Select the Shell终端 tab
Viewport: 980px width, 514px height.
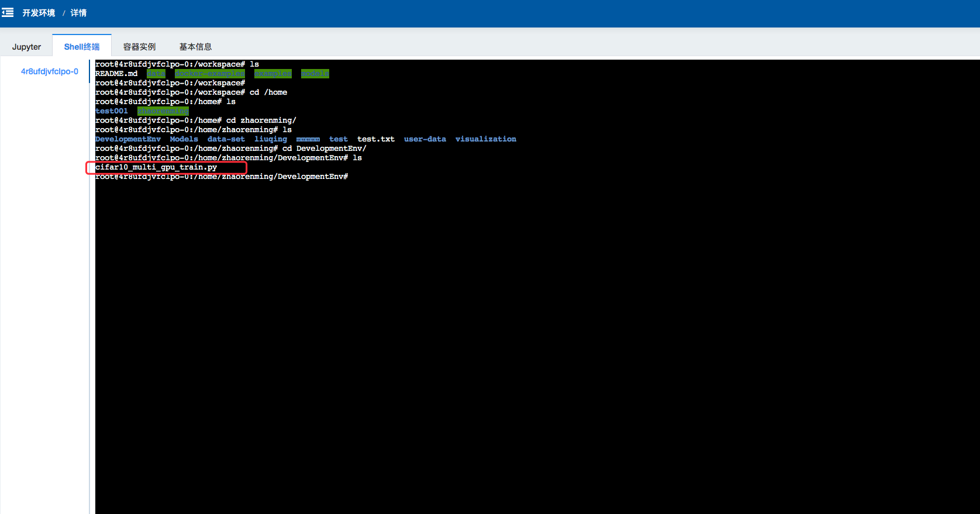click(82, 47)
